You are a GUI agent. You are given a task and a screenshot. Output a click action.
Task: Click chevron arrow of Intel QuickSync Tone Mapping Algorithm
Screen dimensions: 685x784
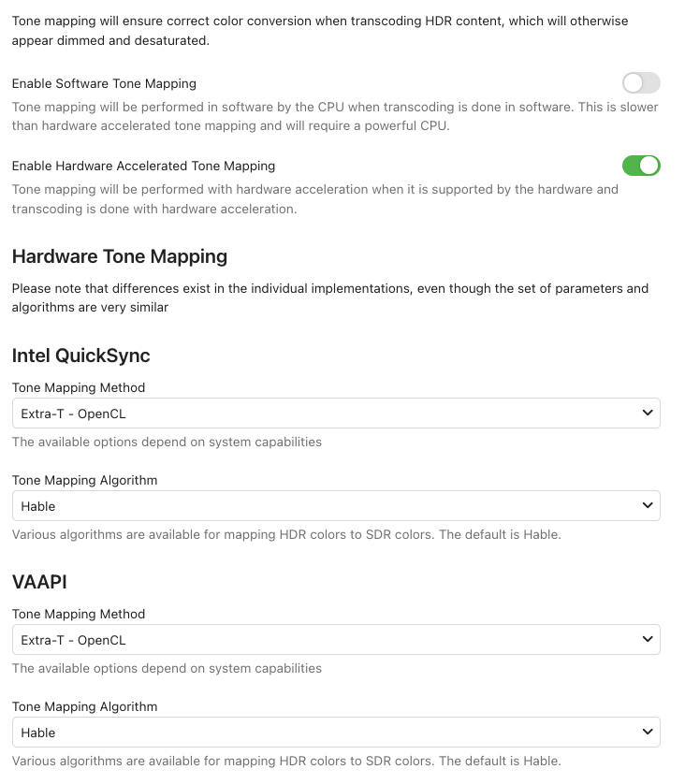coord(648,505)
